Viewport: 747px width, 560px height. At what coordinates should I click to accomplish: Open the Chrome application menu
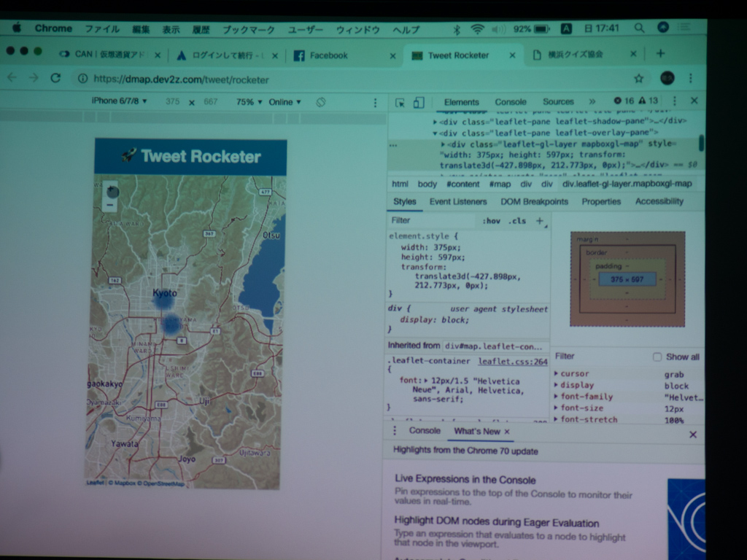[53, 28]
